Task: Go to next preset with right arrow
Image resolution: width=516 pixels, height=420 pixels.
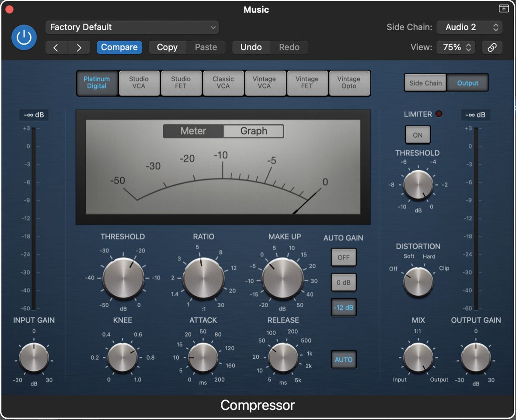Action: (x=79, y=47)
